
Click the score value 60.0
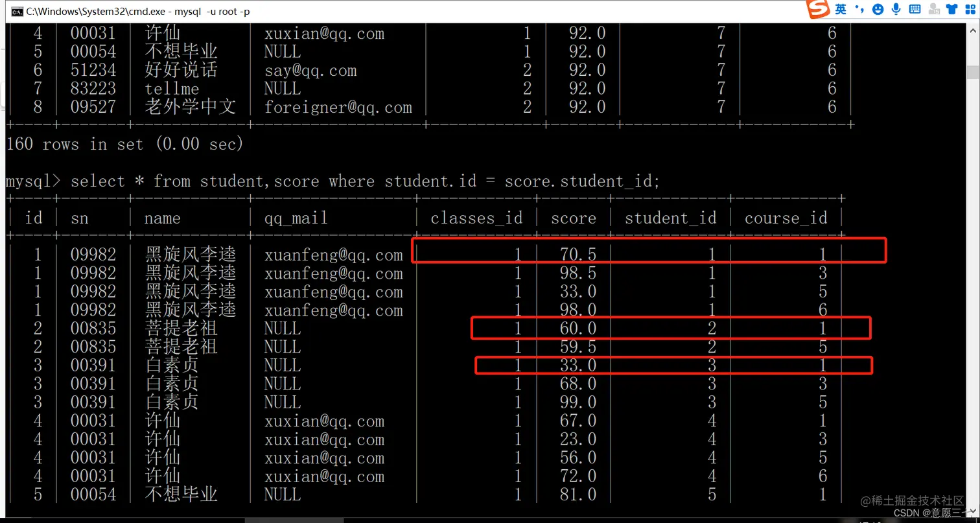[578, 329]
